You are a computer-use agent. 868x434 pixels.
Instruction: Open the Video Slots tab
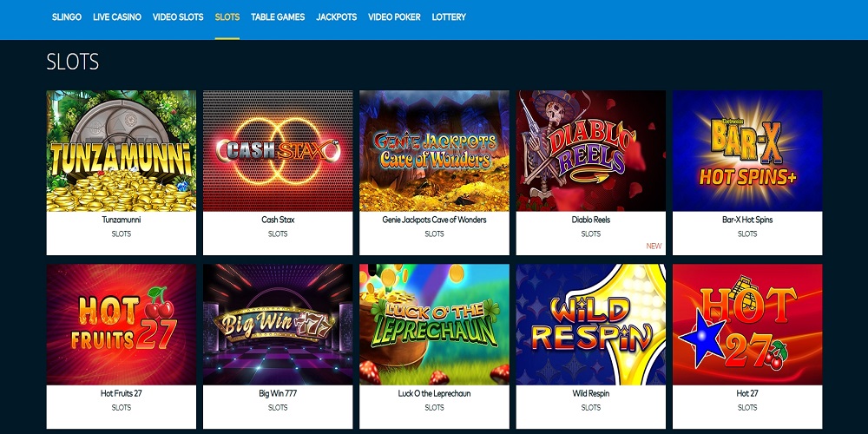178,17
